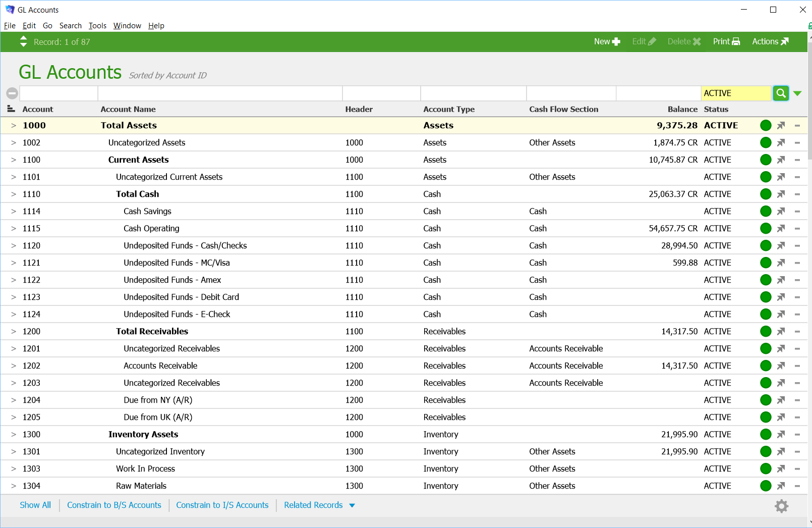The height and width of the screenshot is (528, 812).
Task: Click the sort icon beside the Account header
Action: 11,109
